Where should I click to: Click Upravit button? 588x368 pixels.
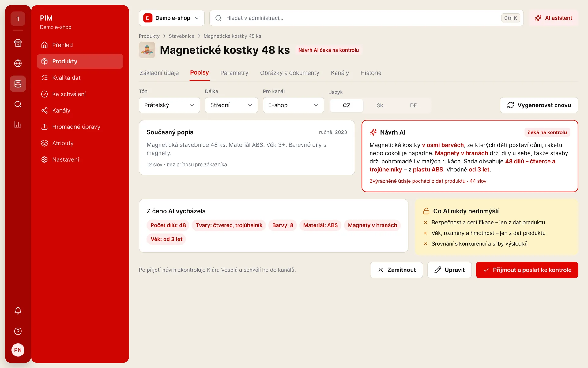click(x=449, y=270)
